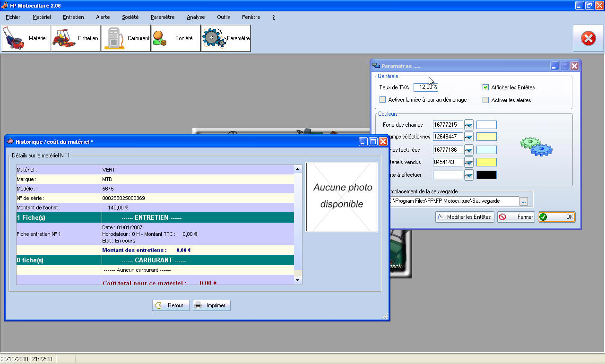Click the browse button for Sauvegarde path

523,201
